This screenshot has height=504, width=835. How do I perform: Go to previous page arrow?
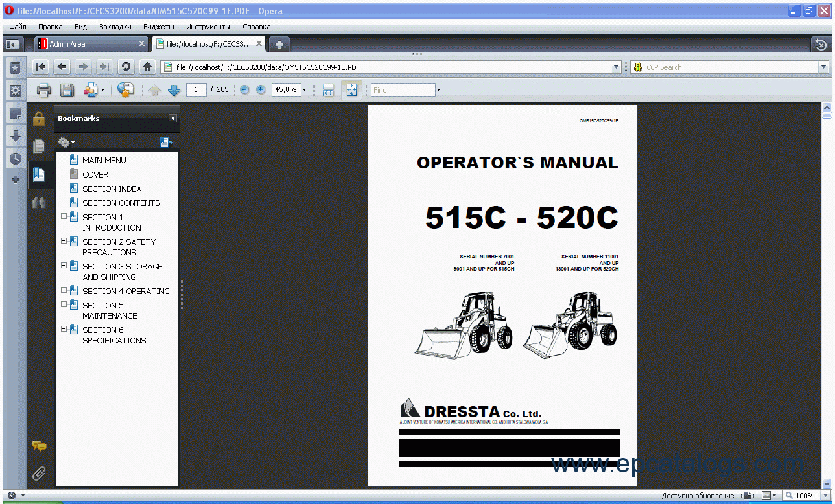tap(154, 91)
